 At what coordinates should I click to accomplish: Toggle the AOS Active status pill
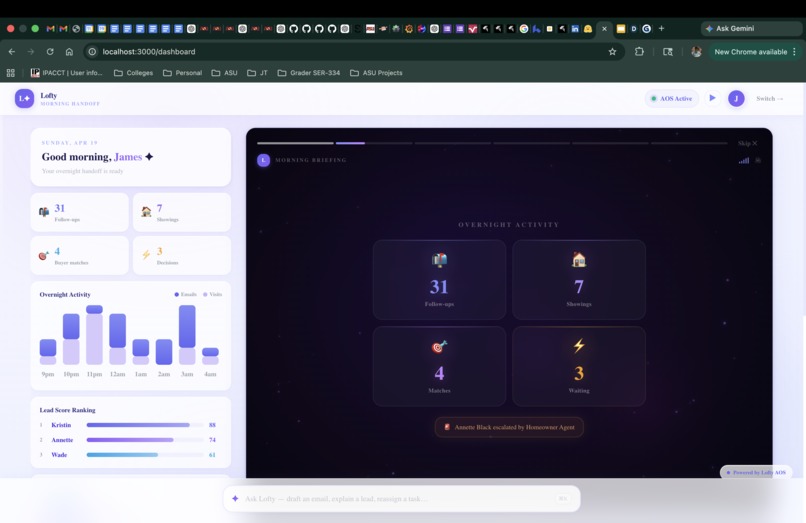tap(671, 98)
